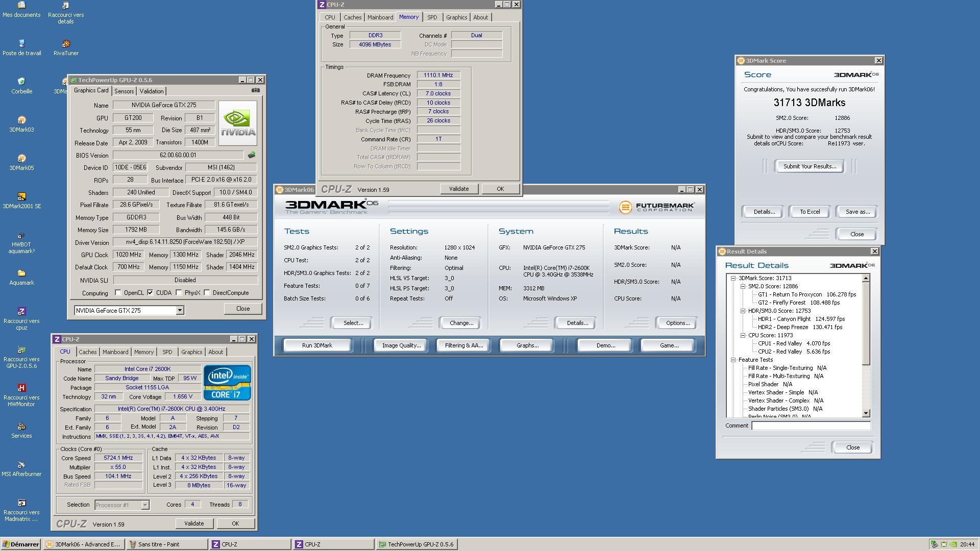Click the GPU-Z BIOS save chip icon

tap(252, 155)
